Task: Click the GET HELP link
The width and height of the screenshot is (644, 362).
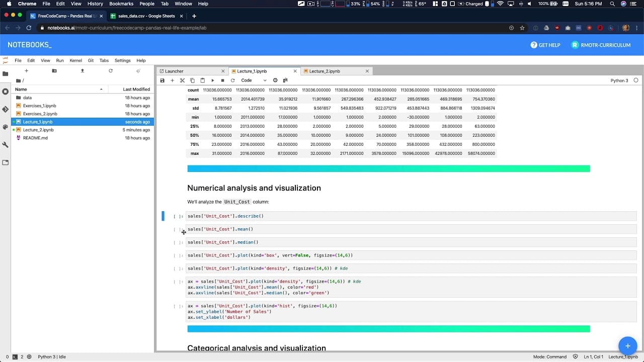Action: (x=545, y=45)
